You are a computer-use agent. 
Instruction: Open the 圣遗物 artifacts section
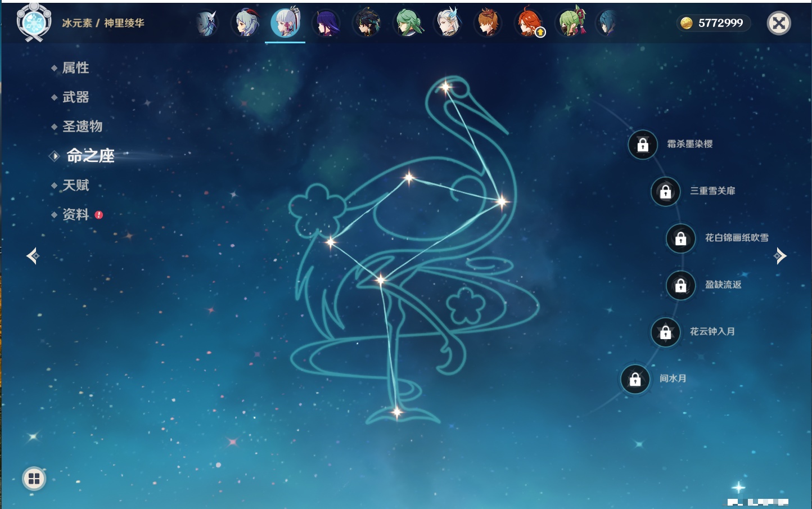82,127
